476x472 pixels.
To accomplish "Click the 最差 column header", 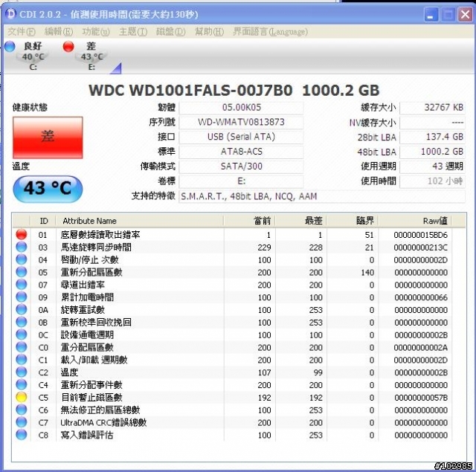I will point(301,221).
